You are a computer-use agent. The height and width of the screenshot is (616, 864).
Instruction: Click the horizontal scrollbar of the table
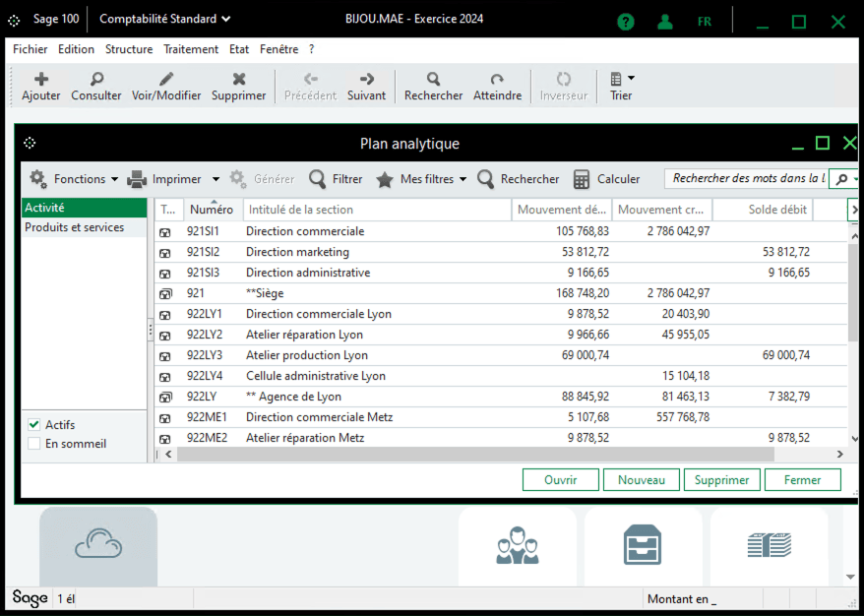click(475, 455)
